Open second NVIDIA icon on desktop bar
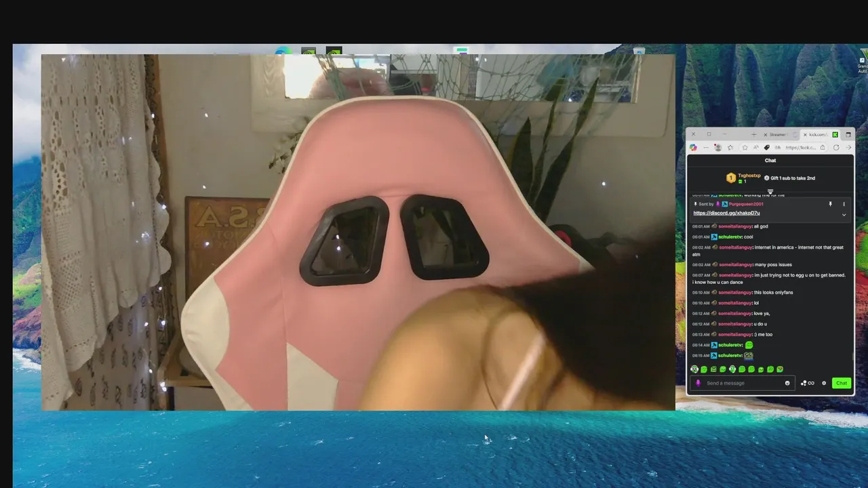Screen dimensions: 868x488 tap(334, 51)
